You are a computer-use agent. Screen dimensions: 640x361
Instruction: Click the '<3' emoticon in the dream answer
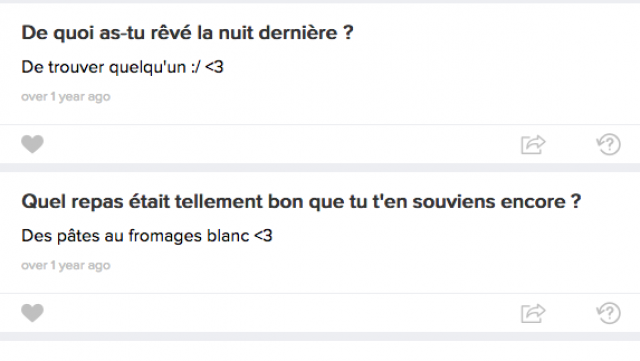pyautogui.click(x=214, y=67)
